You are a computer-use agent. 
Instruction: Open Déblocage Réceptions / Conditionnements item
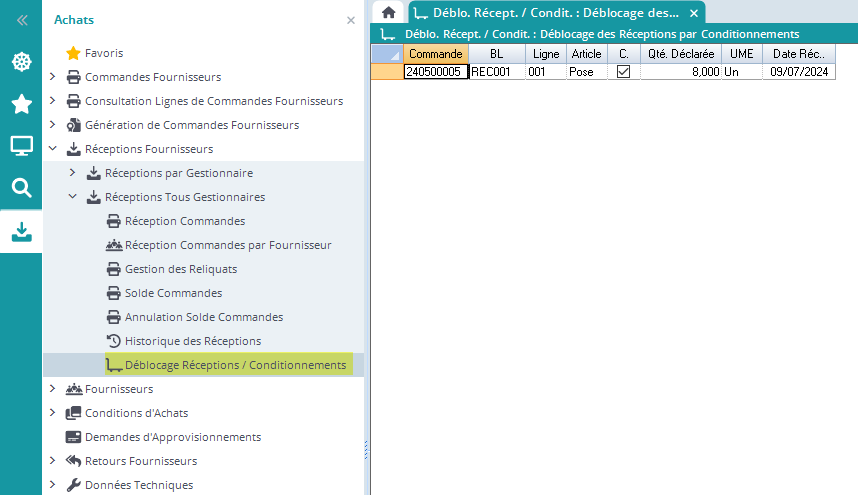pyautogui.click(x=235, y=365)
